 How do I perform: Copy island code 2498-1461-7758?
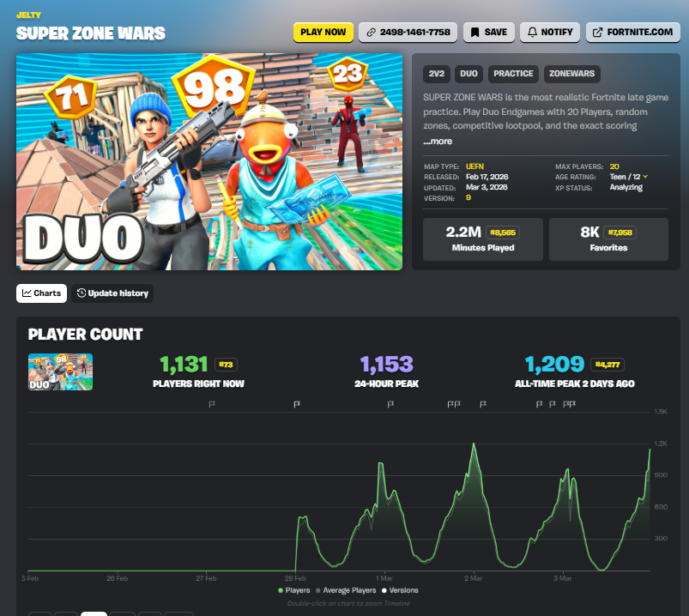click(408, 32)
